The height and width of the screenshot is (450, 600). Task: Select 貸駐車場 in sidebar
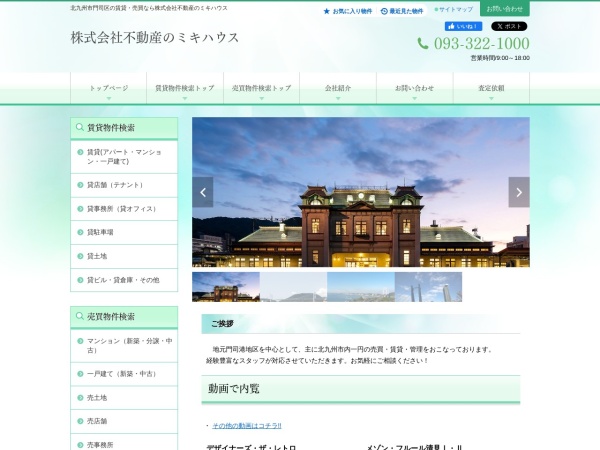tap(124, 232)
